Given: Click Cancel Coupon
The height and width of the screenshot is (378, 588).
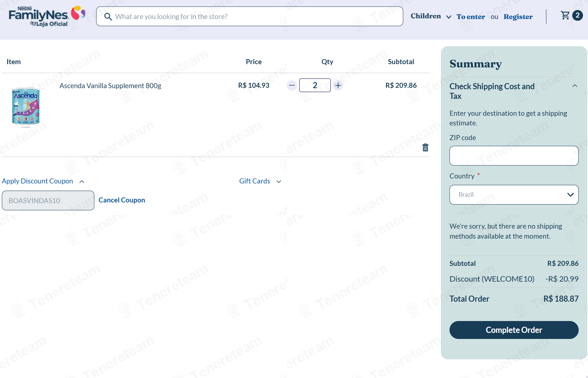Looking at the screenshot, I should click(x=122, y=200).
